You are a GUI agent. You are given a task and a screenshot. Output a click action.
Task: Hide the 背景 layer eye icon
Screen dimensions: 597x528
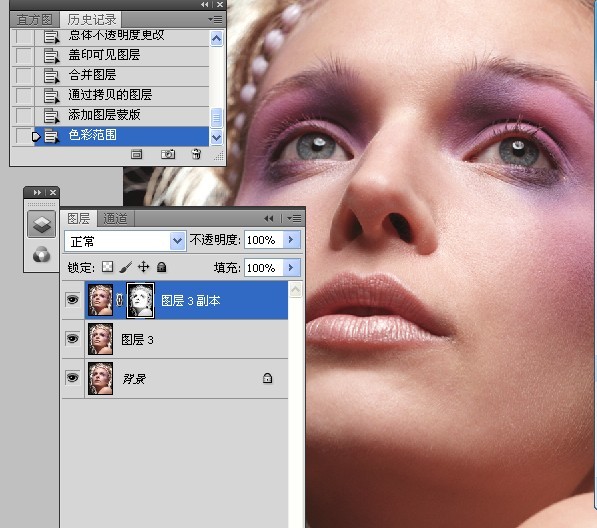(x=72, y=378)
